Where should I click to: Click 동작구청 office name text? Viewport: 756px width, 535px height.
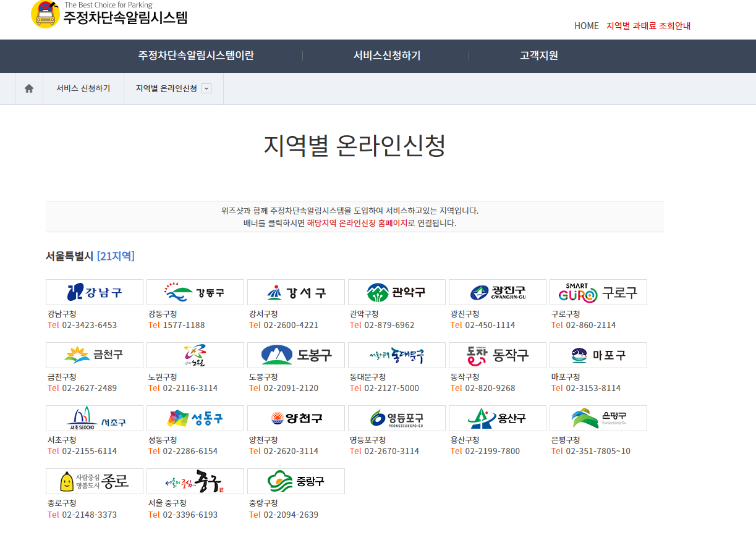click(465, 377)
